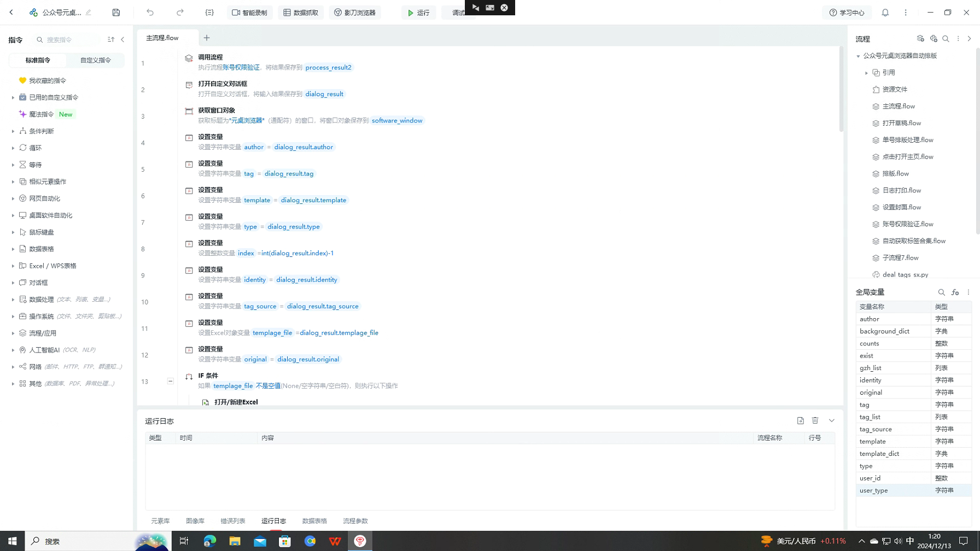Export the run log
This screenshot has width=980, height=551.
[801, 420]
